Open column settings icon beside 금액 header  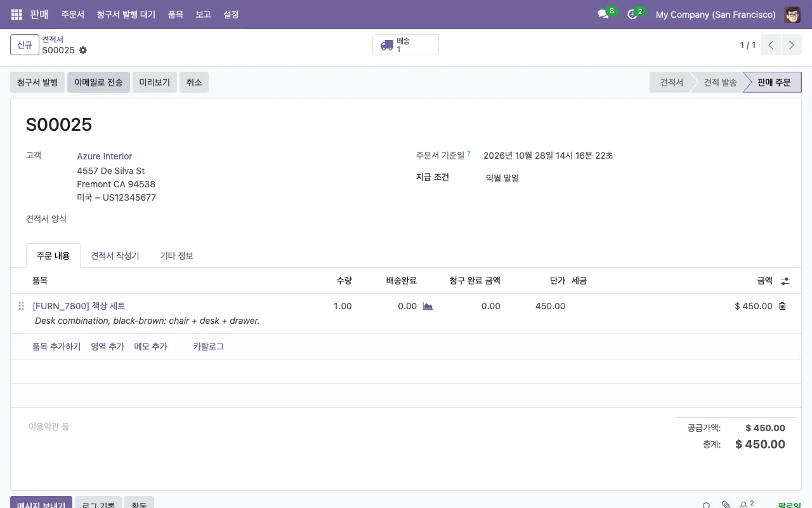pyautogui.click(x=785, y=281)
